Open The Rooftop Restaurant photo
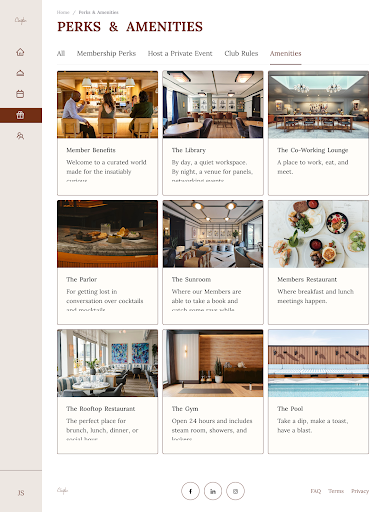 click(x=107, y=363)
